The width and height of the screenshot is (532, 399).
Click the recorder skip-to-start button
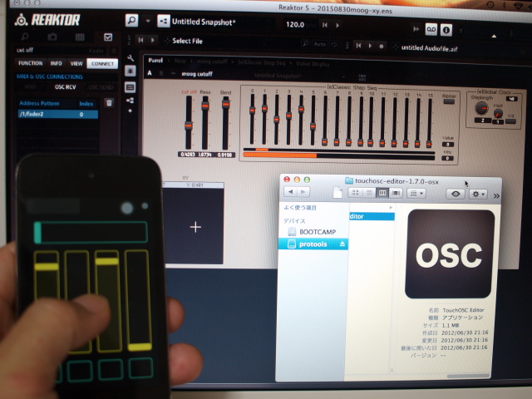coord(358,46)
